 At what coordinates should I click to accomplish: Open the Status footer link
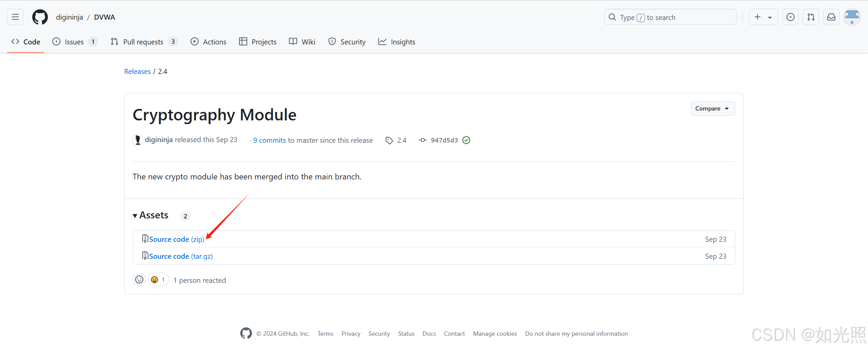[x=406, y=334]
